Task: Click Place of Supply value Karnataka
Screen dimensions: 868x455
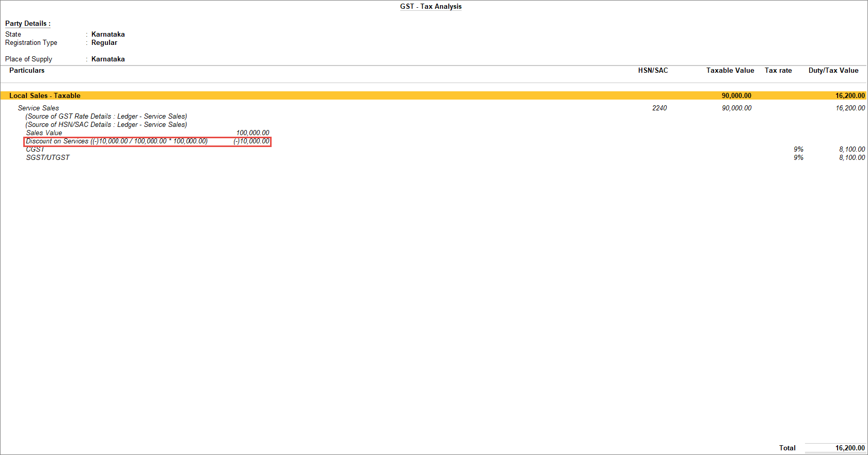Action: 108,59
